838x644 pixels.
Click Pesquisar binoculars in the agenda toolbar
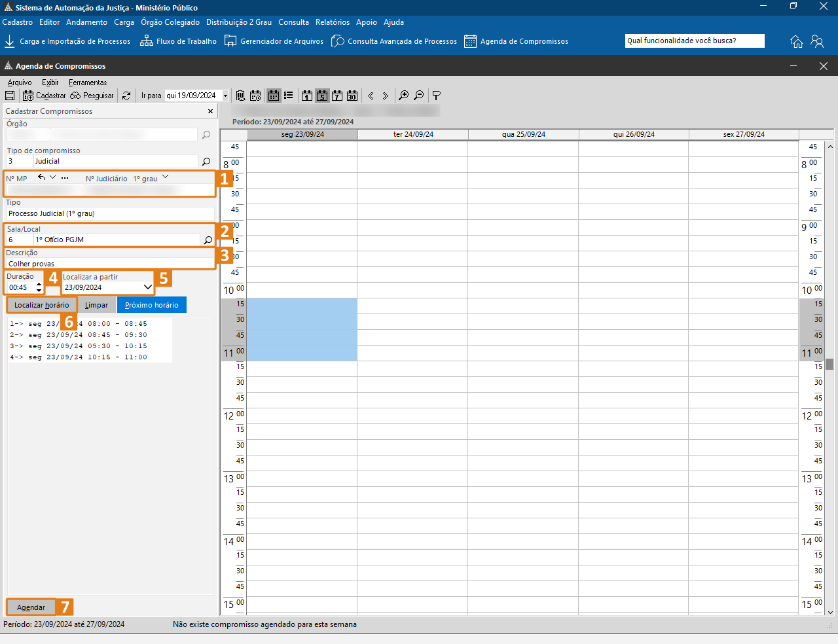(x=92, y=96)
